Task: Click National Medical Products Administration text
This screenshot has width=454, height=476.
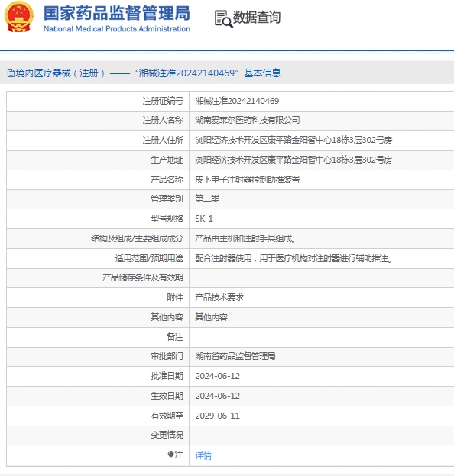Action: (x=117, y=29)
